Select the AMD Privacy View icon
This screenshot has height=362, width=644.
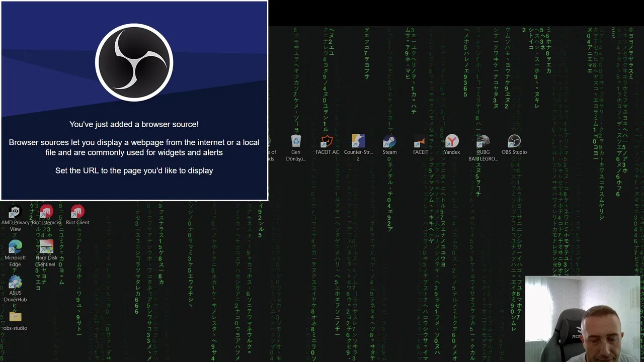(15, 218)
